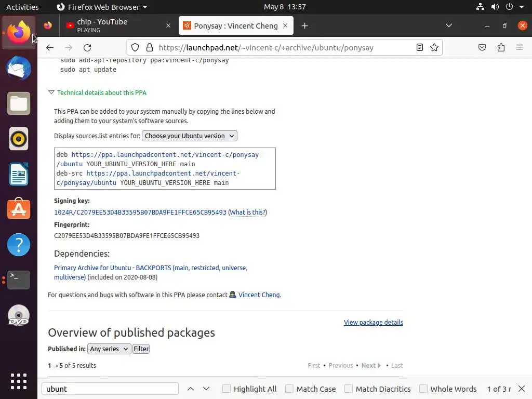Open Choose your Ubuntu version dropdown
This screenshot has height=399, width=532.
point(189,136)
